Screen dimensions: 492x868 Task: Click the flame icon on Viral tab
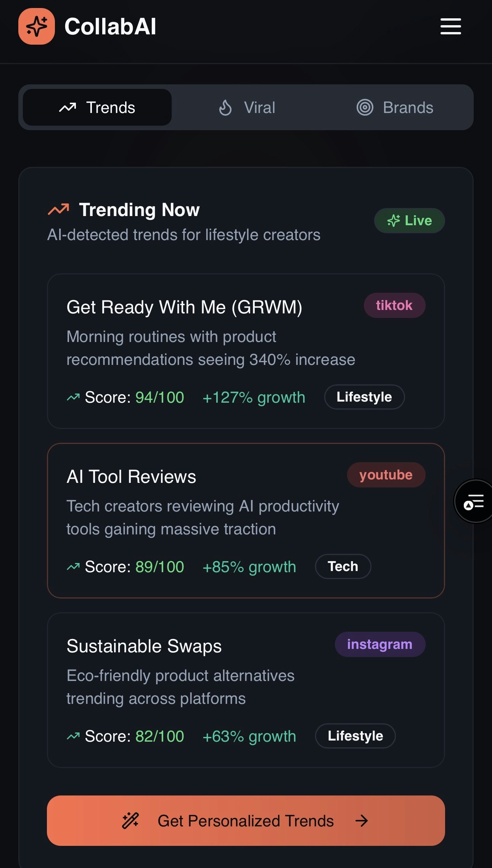tap(225, 108)
